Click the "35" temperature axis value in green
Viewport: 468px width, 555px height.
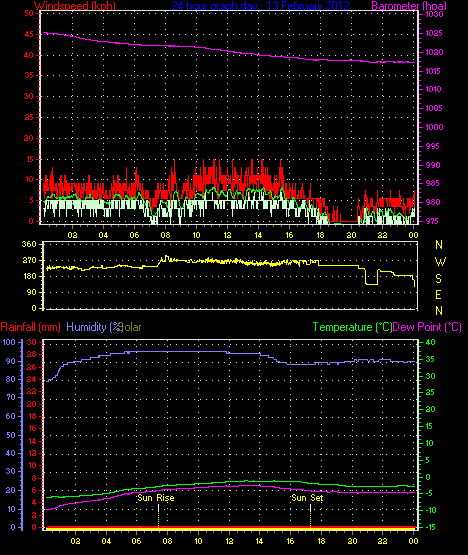[x=430, y=359]
